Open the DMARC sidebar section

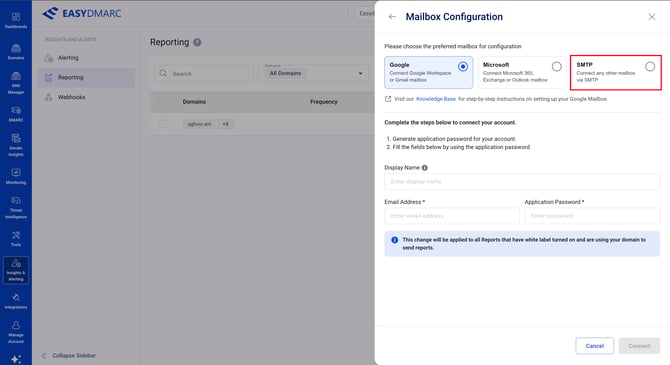[x=16, y=114]
